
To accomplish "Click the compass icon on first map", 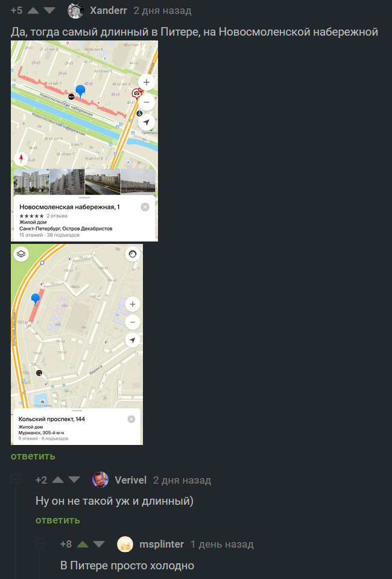I will point(21,159).
